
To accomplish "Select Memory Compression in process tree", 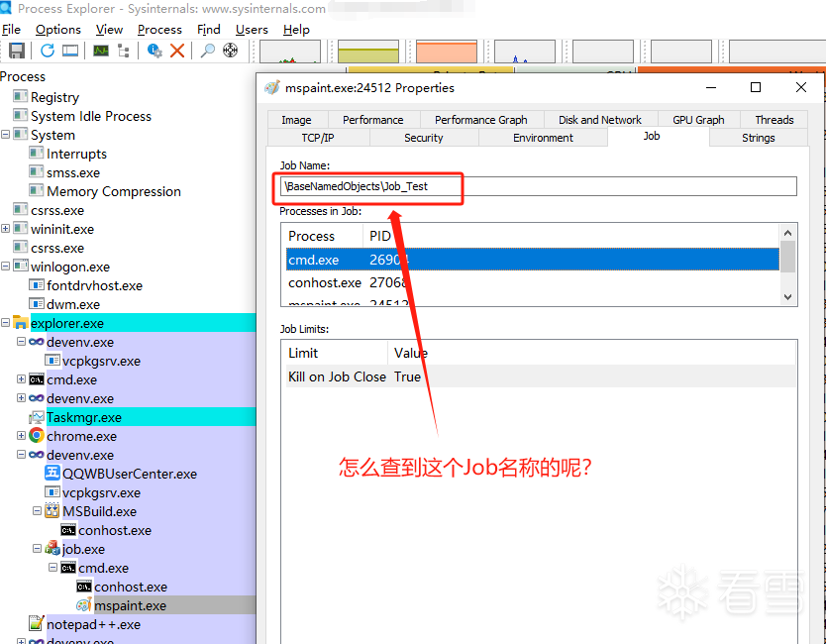I will [x=113, y=191].
